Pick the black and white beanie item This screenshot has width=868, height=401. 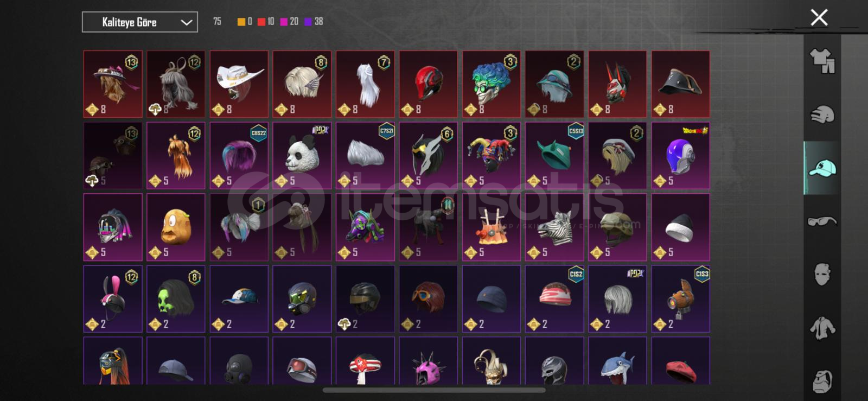click(680, 227)
